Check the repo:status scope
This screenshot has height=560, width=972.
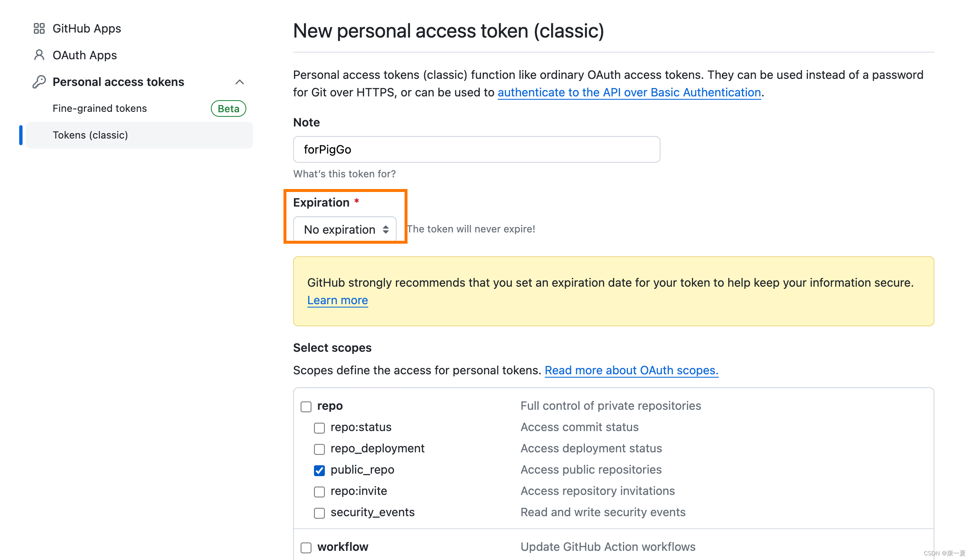pyautogui.click(x=319, y=428)
